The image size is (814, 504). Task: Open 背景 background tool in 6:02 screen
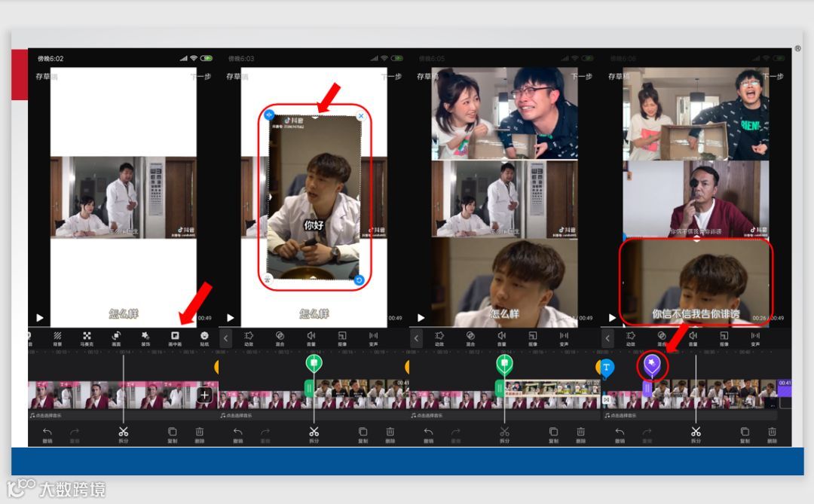coord(57,338)
